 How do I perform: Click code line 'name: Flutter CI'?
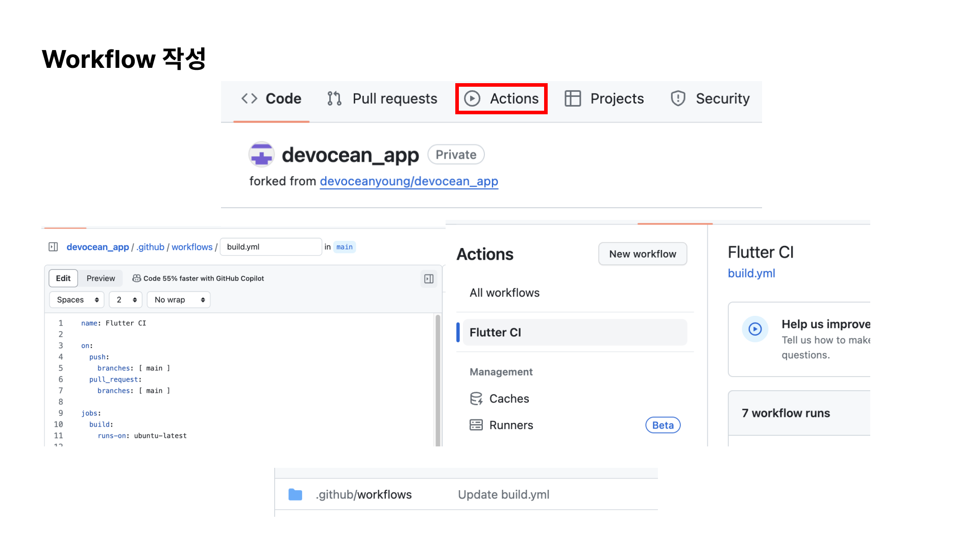click(x=114, y=323)
